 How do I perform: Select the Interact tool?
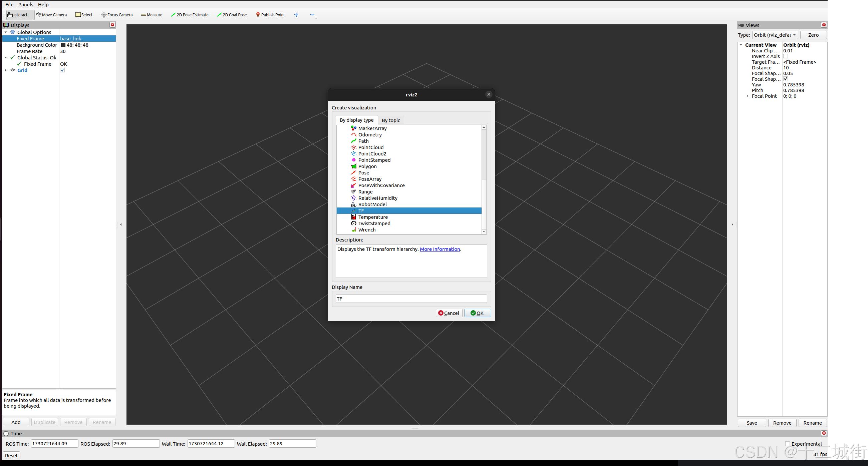[x=18, y=14]
